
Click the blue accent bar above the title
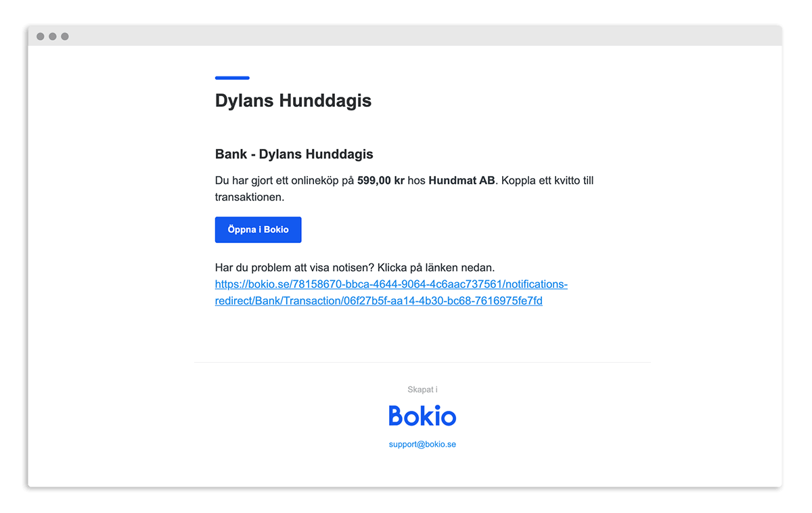pos(232,78)
